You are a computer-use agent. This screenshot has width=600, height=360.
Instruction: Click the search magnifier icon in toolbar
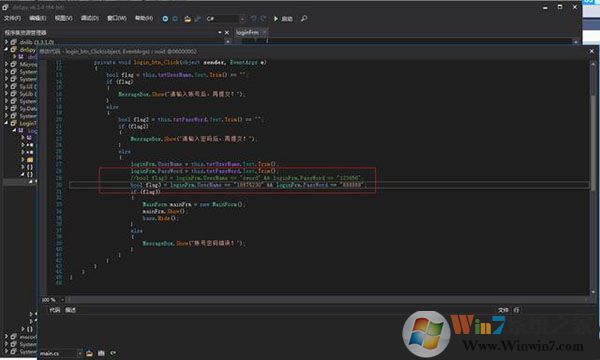(x=304, y=18)
